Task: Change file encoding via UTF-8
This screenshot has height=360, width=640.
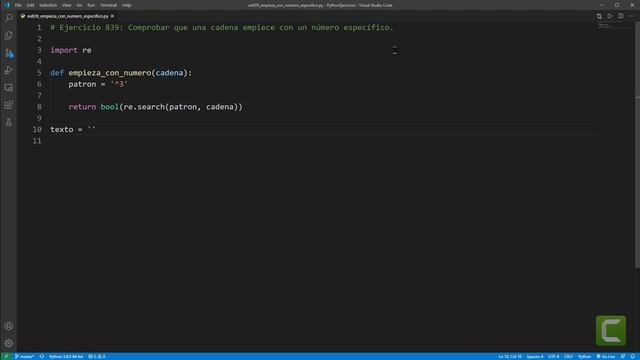Action: (x=553, y=356)
